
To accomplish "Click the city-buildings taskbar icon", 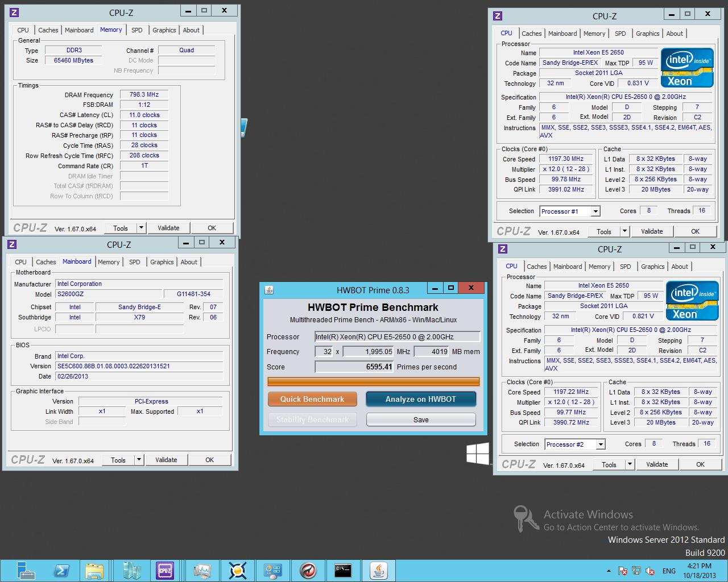I will pyautogui.click(x=131, y=570).
